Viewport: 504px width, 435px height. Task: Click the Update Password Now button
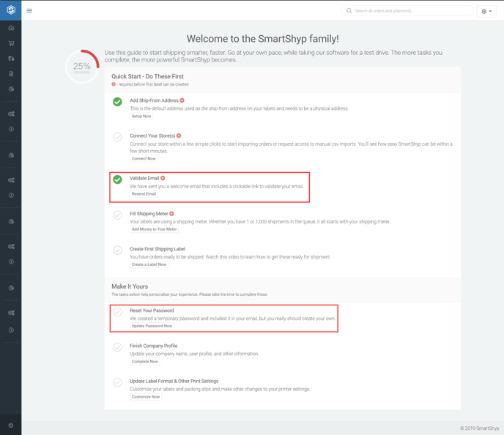point(152,326)
